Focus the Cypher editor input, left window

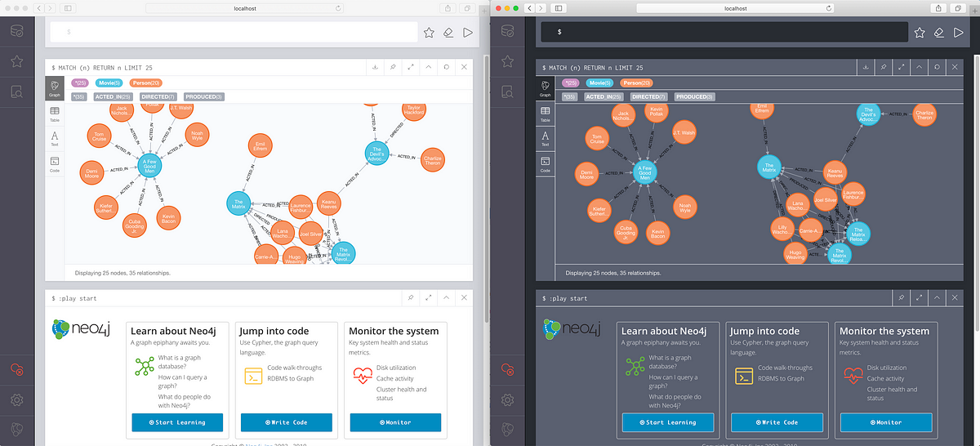(x=234, y=32)
